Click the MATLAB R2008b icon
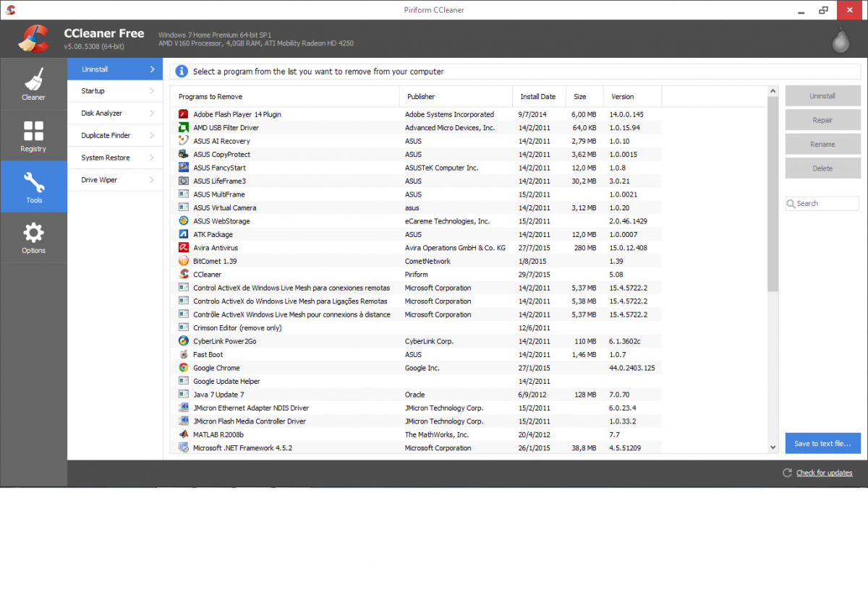 pos(184,434)
